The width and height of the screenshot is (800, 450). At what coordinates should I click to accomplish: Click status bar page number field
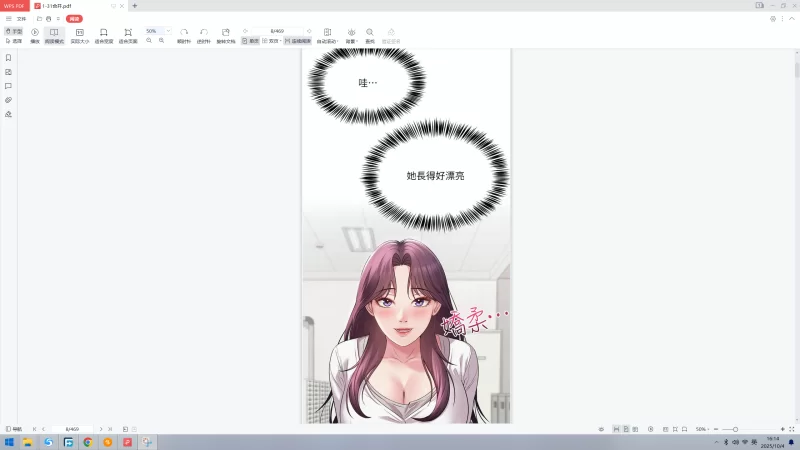[x=72, y=429]
